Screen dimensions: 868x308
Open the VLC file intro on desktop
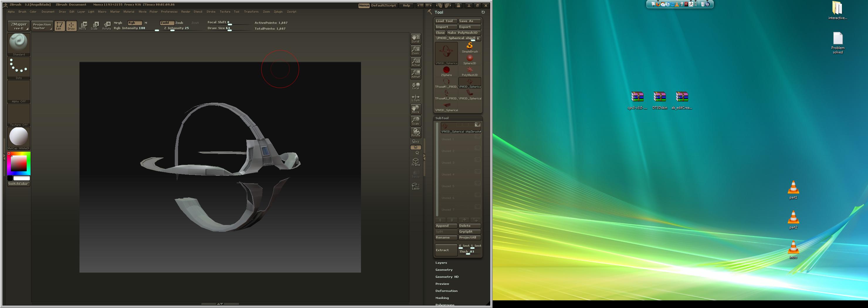click(793, 250)
